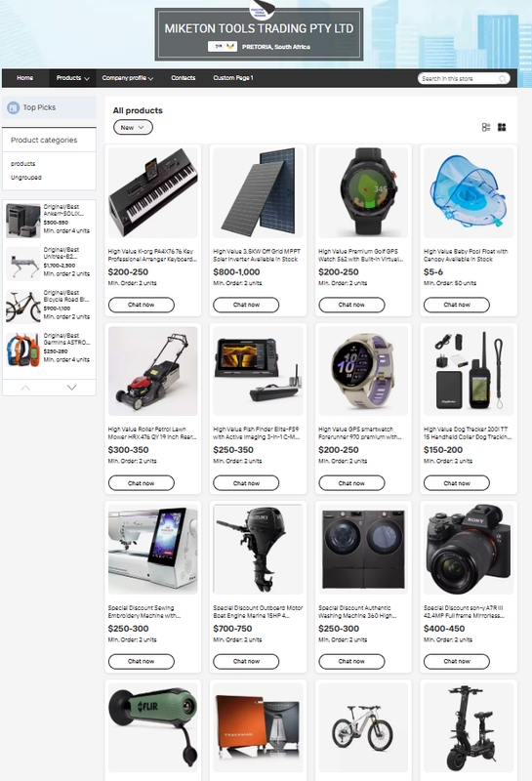The image size is (532, 781).
Task: Click the search in this store field
Action: point(458,79)
